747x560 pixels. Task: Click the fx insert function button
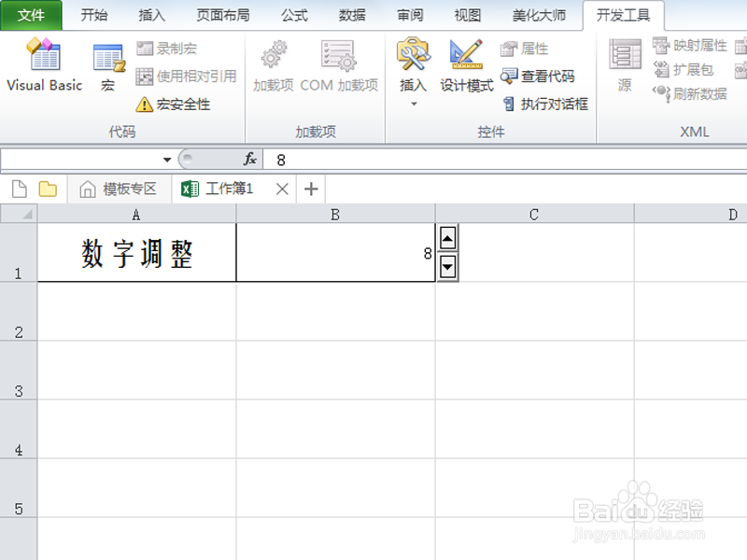(x=249, y=159)
